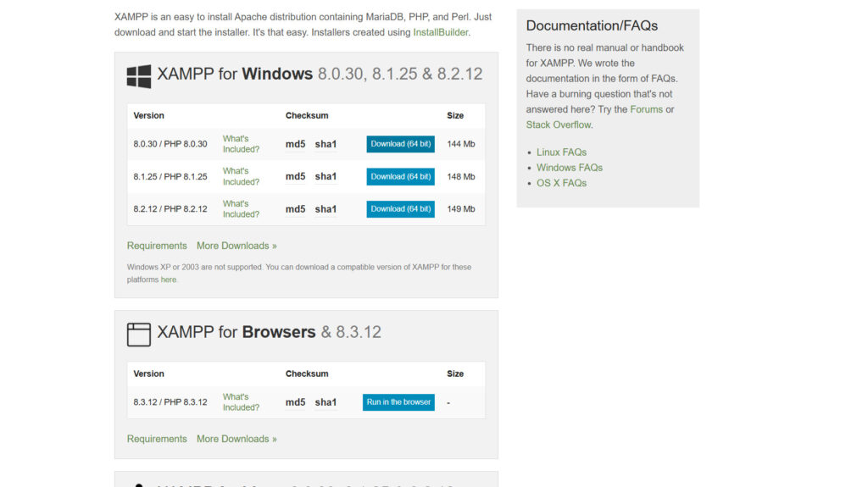Click the '144 Mb' size cell

(460, 144)
